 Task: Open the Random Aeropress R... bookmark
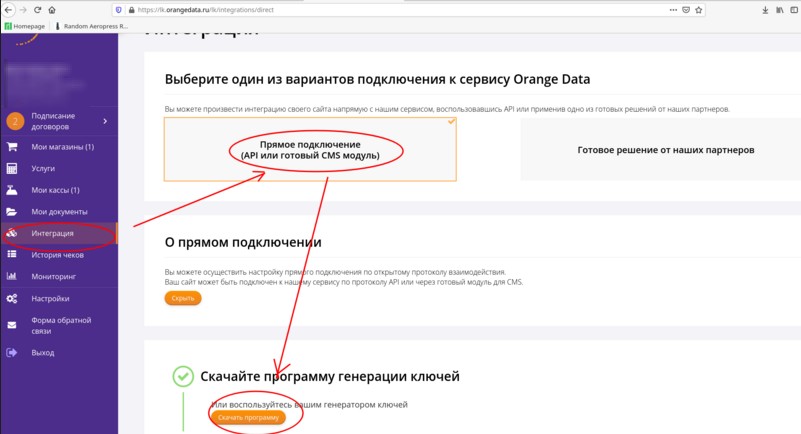pos(91,26)
